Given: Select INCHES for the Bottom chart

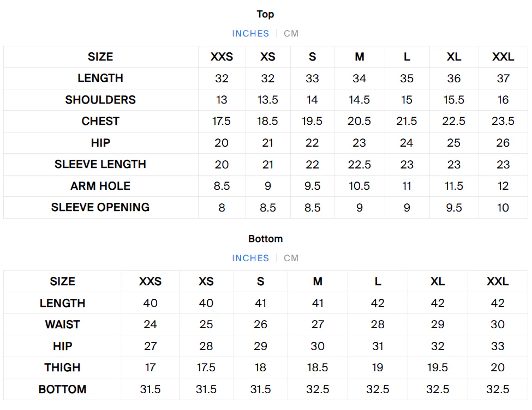Looking at the screenshot, I should click(x=250, y=258).
